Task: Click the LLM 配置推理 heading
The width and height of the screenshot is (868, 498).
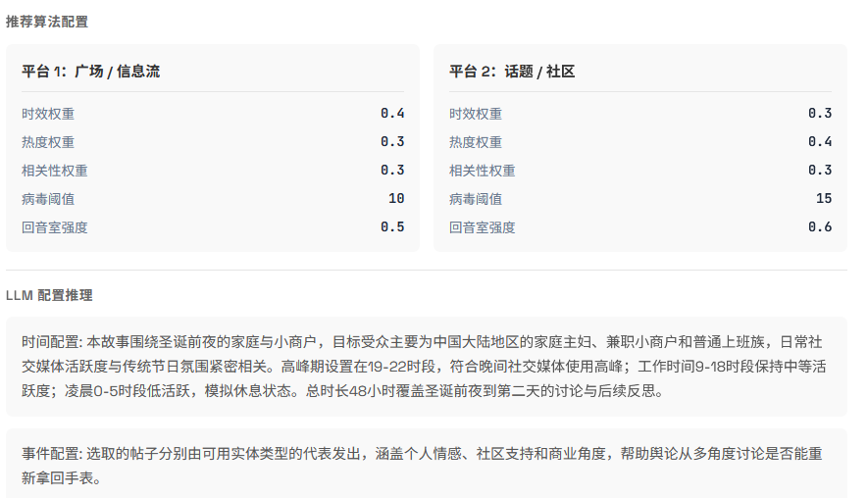Action: [x=49, y=295]
